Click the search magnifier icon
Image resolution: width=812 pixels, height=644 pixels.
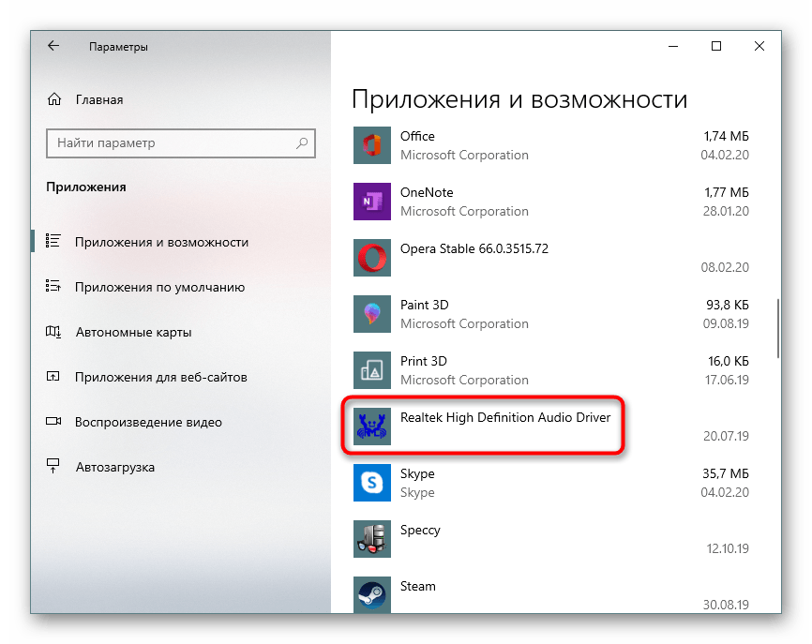pos(302,142)
